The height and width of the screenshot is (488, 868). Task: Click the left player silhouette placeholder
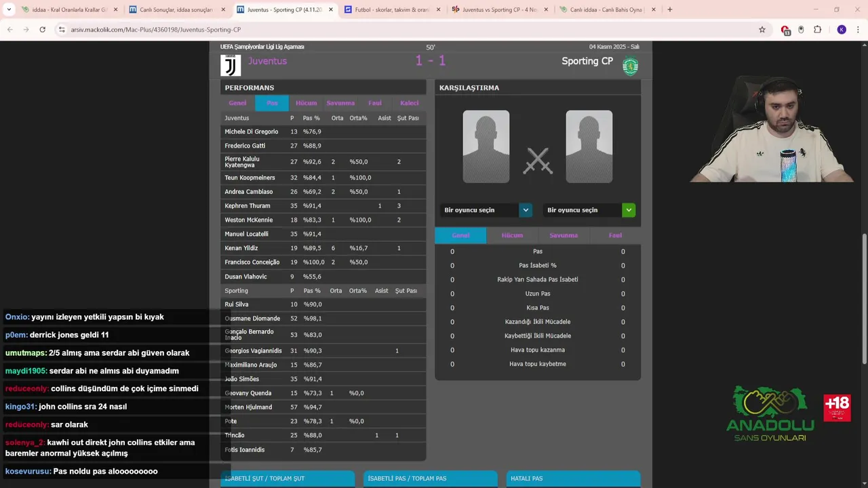tap(486, 146)
